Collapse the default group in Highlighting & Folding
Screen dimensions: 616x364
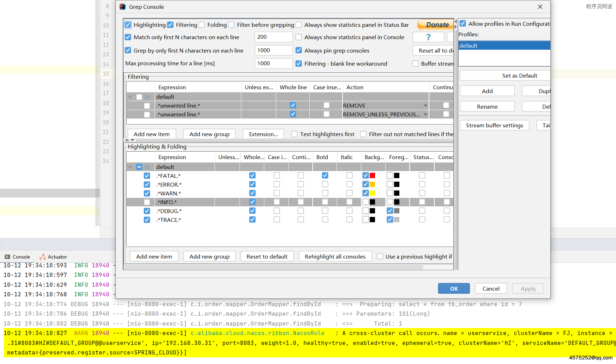click(130, 167)
